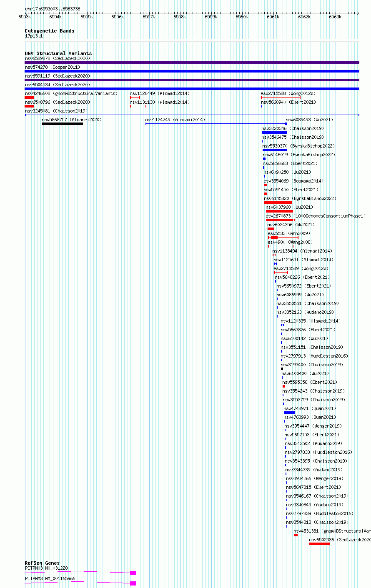
Task: Click variant label nsv1124749 (Alsmadi2014)
Action: pos(175,120)
